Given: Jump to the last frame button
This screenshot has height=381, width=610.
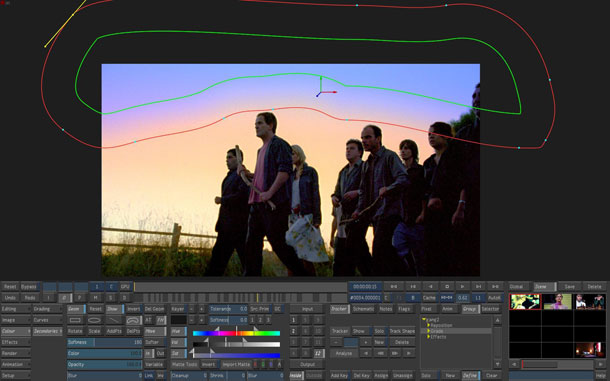Looking at the screenshot, I should (x=495, y=286).
